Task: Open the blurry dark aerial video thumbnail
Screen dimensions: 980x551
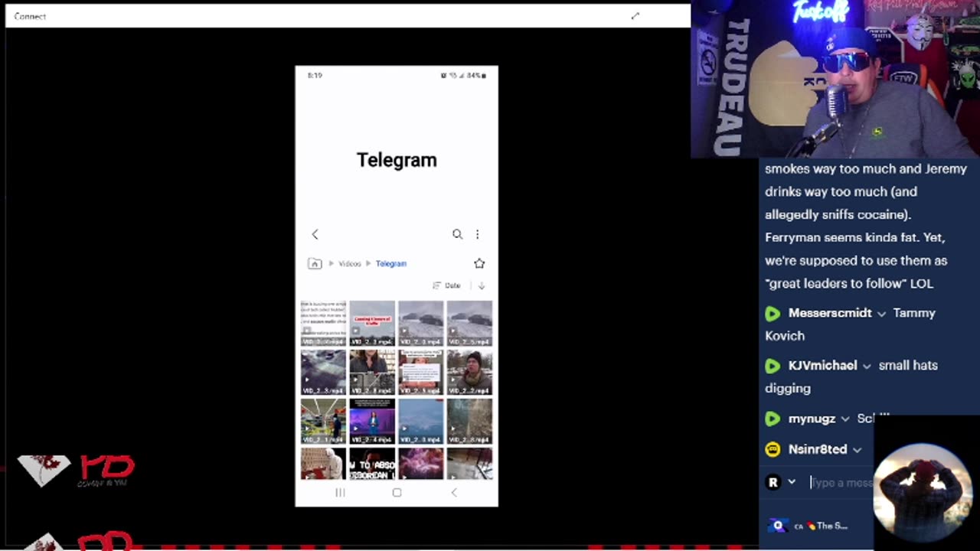Action: (x=323, y=372)
